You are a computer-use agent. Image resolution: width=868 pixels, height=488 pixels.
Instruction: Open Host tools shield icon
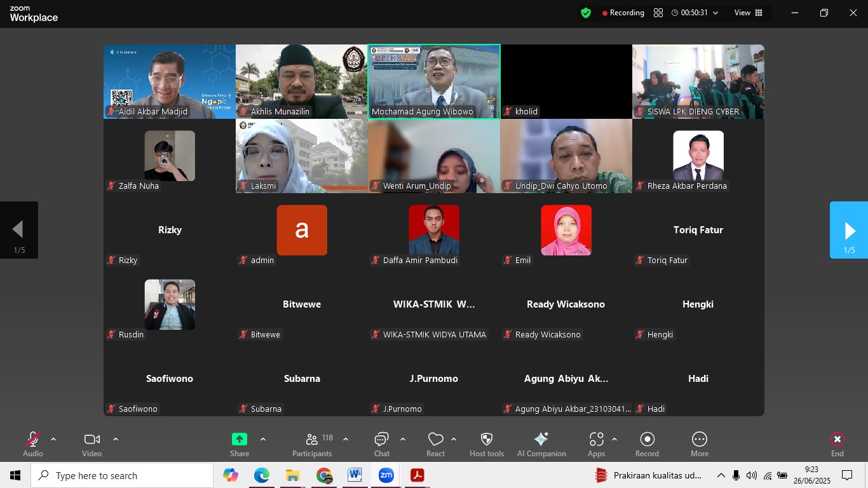pos(486,440)
